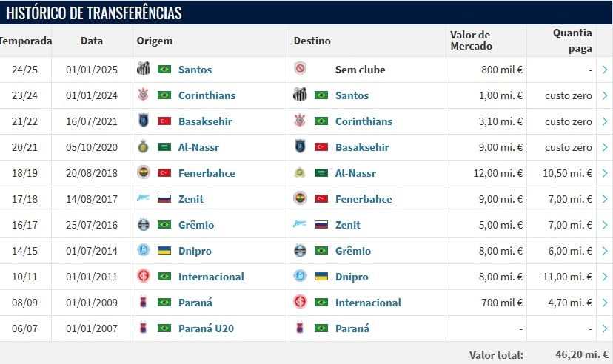Screen dimensions: 613x364
Task: Click Internacional crest in the 10/11 row
Action: click(144, 276)
